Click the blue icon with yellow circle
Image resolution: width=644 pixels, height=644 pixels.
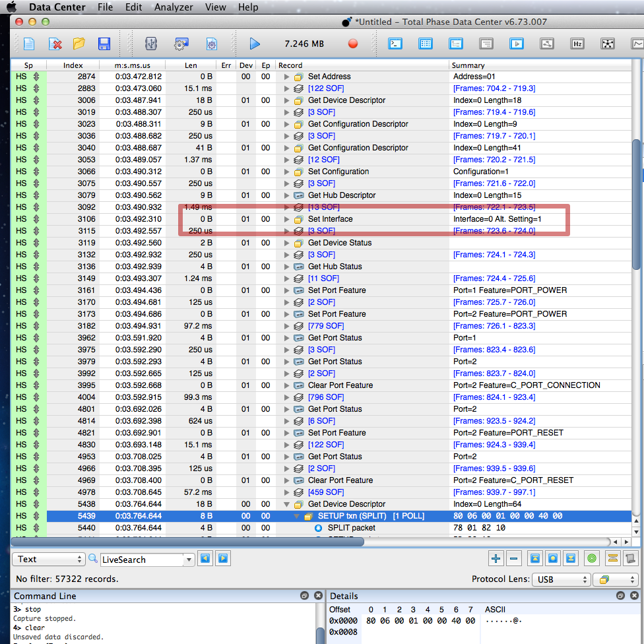click(553, 559)
